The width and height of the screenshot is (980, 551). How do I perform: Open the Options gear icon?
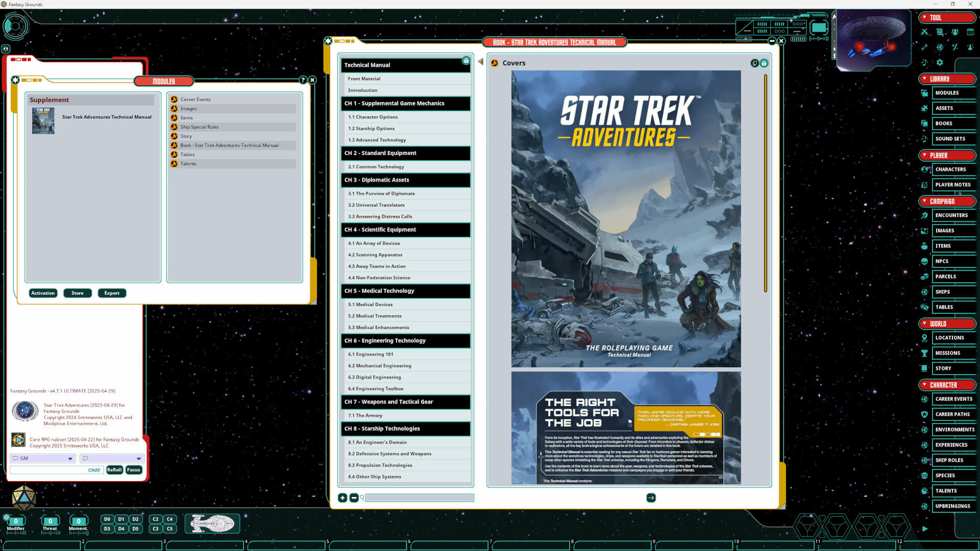pos(940,62)
